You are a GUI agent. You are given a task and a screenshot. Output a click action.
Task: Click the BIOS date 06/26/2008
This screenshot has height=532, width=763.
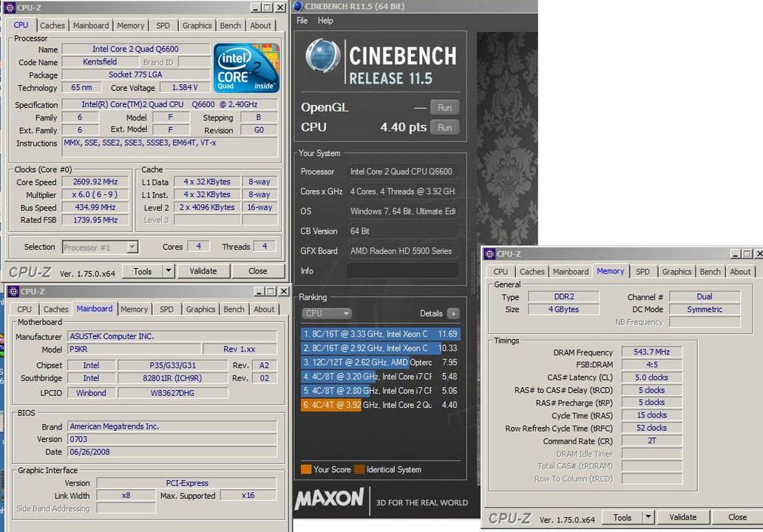(x=172, y=451)
